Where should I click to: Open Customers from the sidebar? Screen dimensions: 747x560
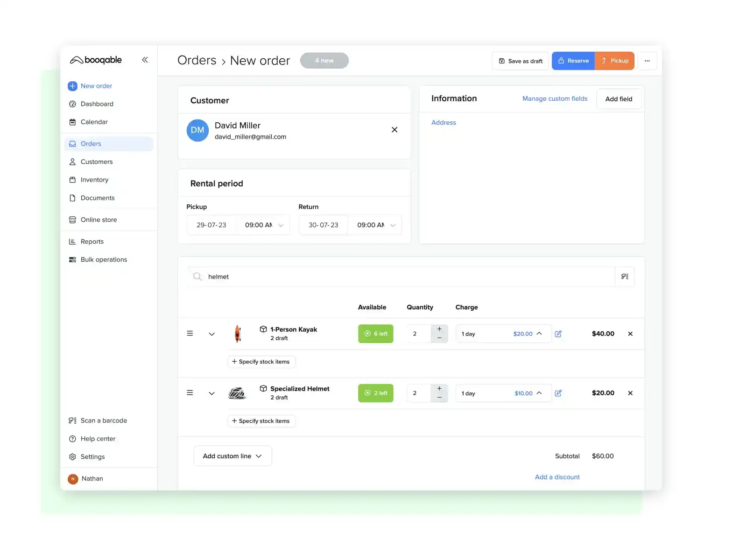(97, 162)
